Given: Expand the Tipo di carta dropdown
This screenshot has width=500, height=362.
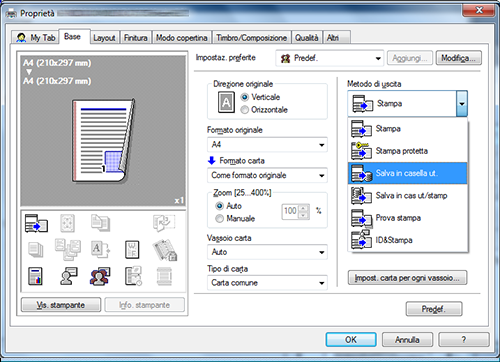Looking at the screenshot, I should click(267, 283).
